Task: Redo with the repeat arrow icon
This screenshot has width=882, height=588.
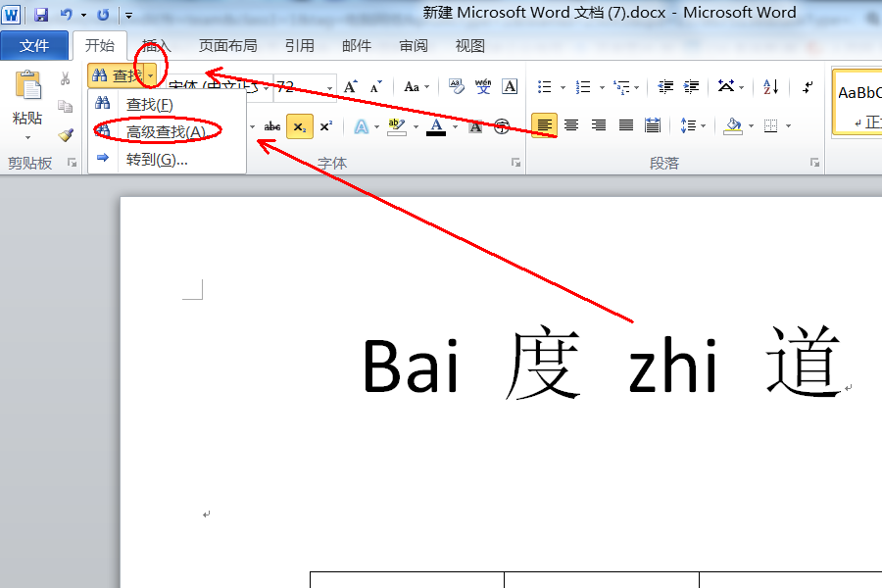Action: 103,15
